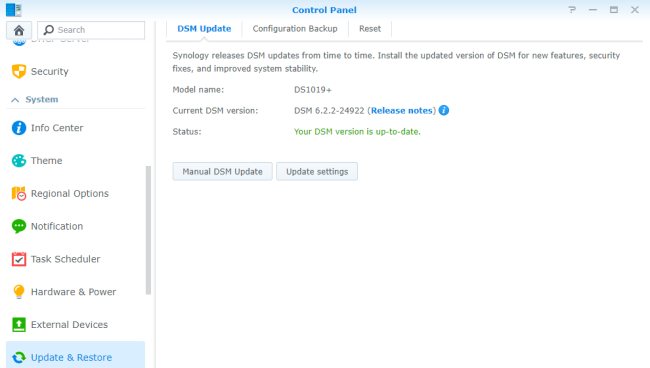
Task: Click the info icon beside Release notes
Action: (444, 110)
